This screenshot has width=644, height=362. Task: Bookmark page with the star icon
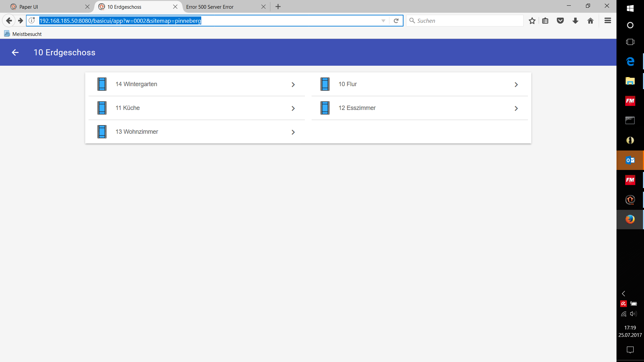click(x=532, y=21)
